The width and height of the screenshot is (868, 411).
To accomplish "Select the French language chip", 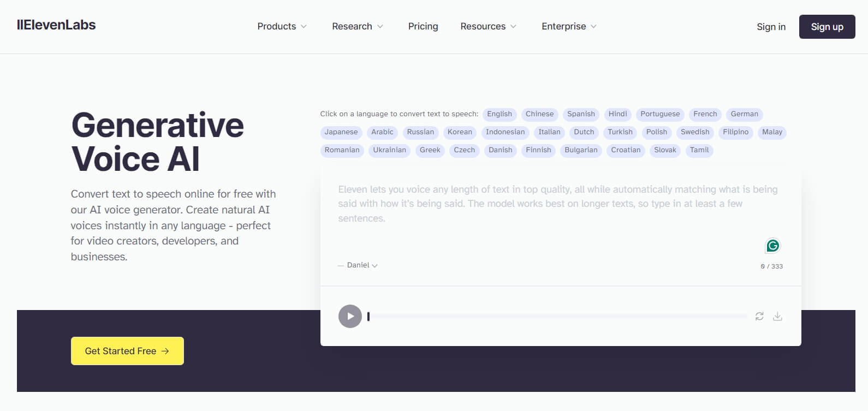I will (705, 114).
